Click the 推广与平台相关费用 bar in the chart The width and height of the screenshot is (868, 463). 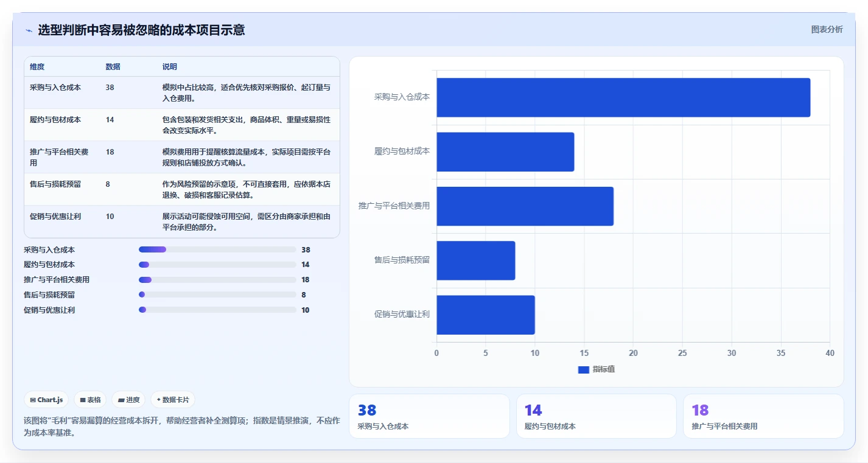click(525, 206)
